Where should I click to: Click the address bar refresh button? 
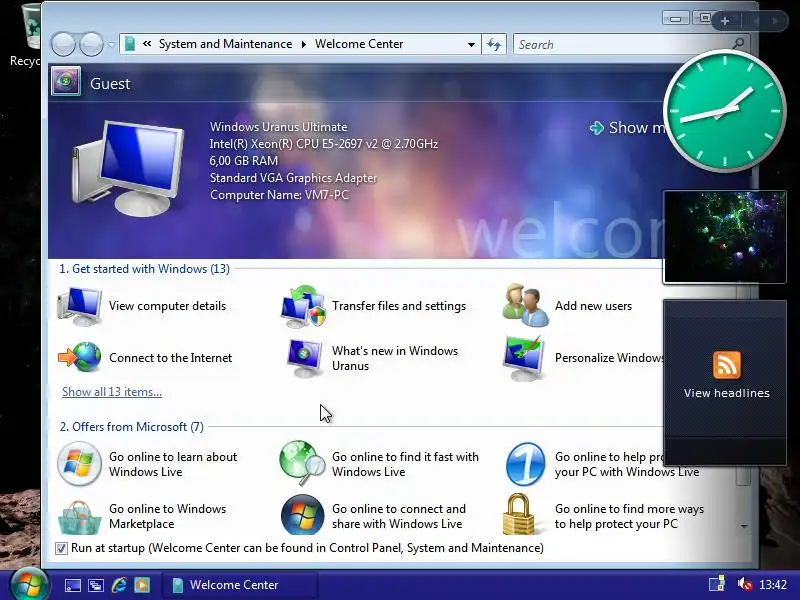coord(494,44)
